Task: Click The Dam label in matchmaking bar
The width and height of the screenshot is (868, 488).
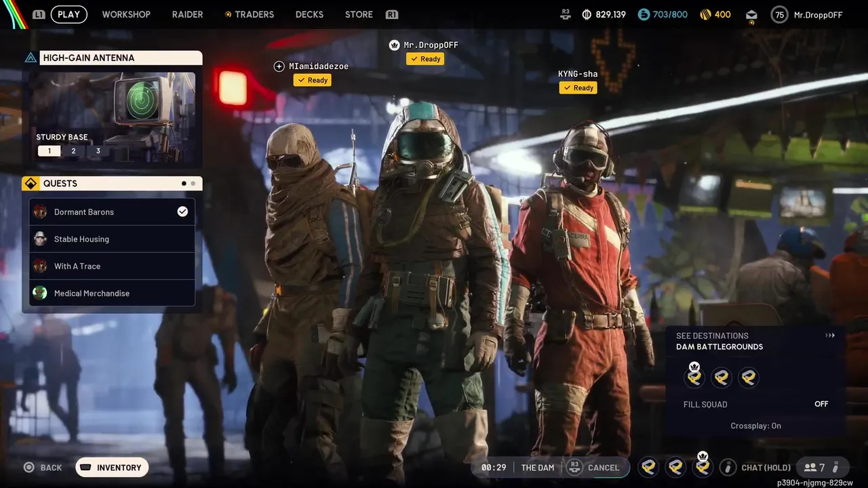Action: tap(538, 468)
